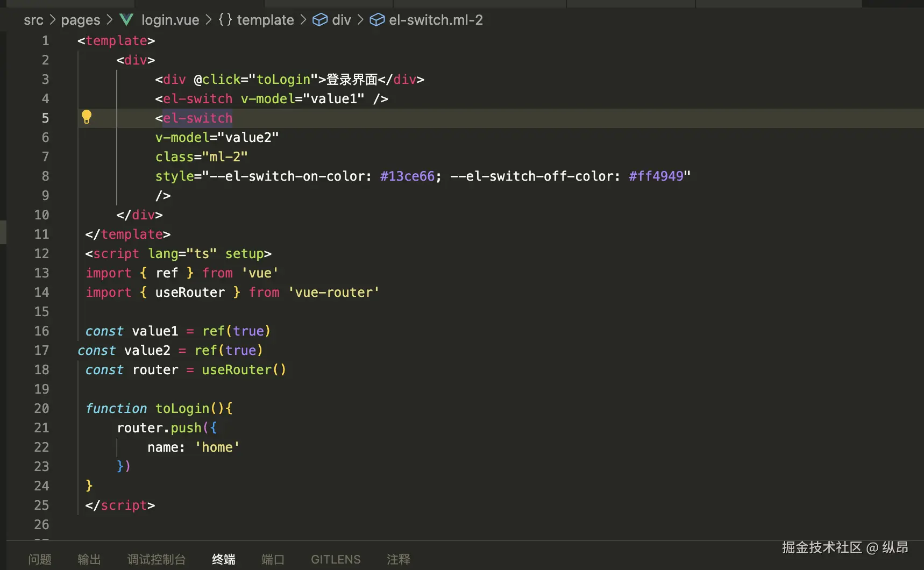Show the 端口 panel tab
The height and width of the screenshot is (570, 924).
(273, 559)
